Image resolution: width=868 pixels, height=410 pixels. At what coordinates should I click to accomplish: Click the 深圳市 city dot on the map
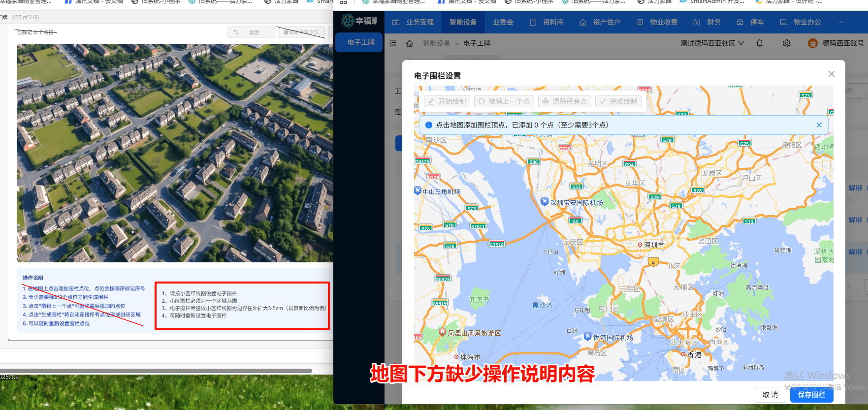[x=640, y=245]
